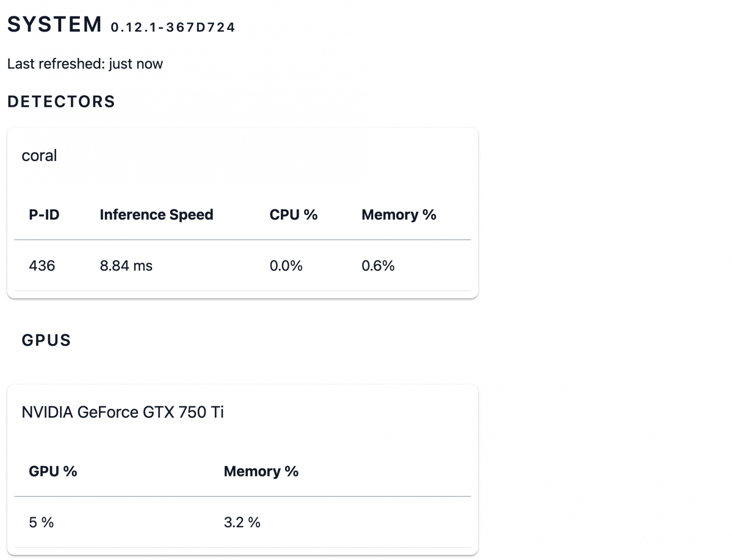This screenshot has width=732, height=560.
Task: Select the 8.84 ms inference speed value
Action: tap(126, 266)
